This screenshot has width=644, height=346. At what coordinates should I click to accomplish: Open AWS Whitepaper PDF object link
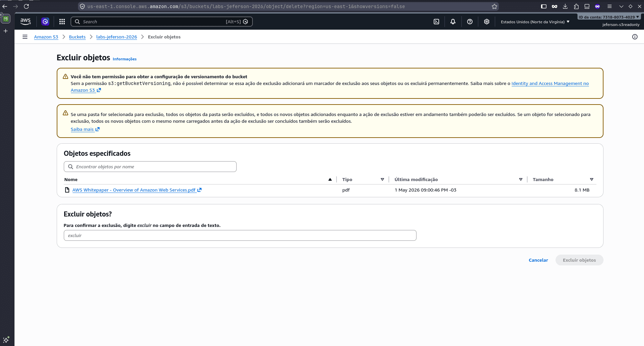pyautogui.click(x=137, y=190)
